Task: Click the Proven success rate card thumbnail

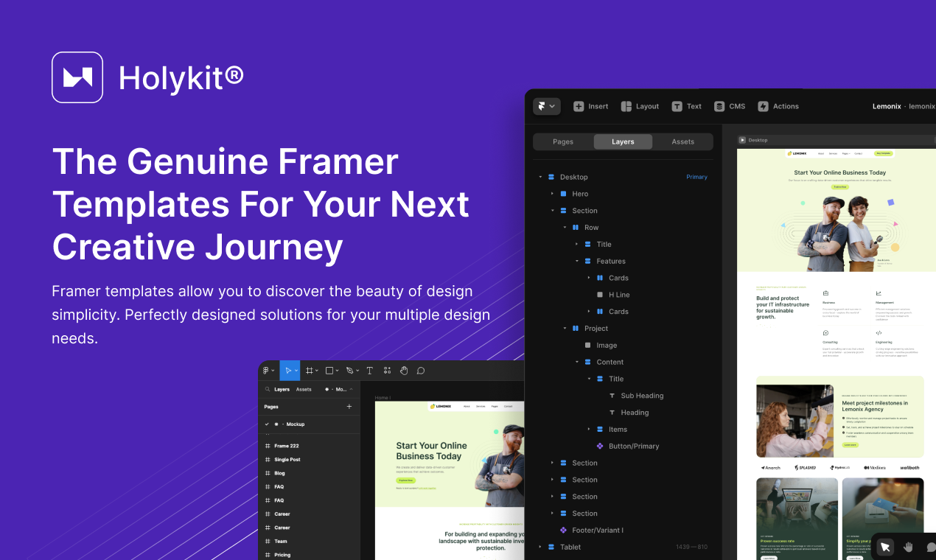Action: [797, 503]
